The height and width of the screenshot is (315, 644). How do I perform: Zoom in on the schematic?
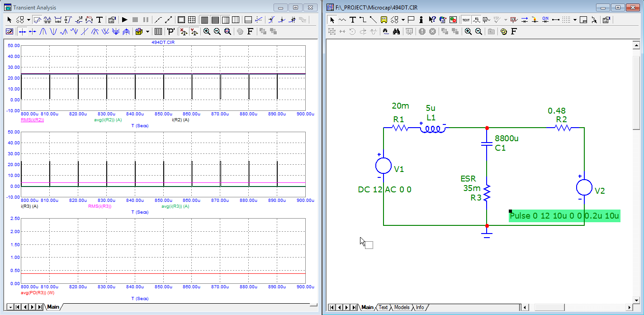coord(468,32)
